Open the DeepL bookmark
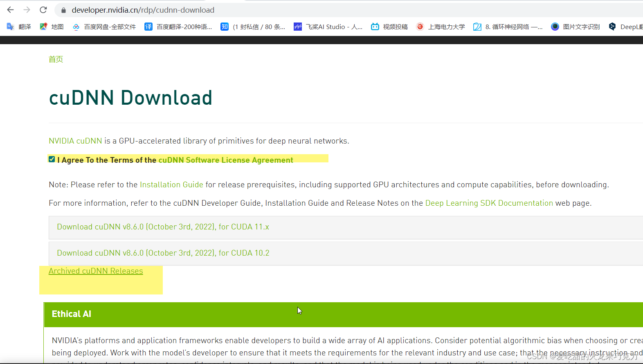Screen dimensions: 643x364 625,27
